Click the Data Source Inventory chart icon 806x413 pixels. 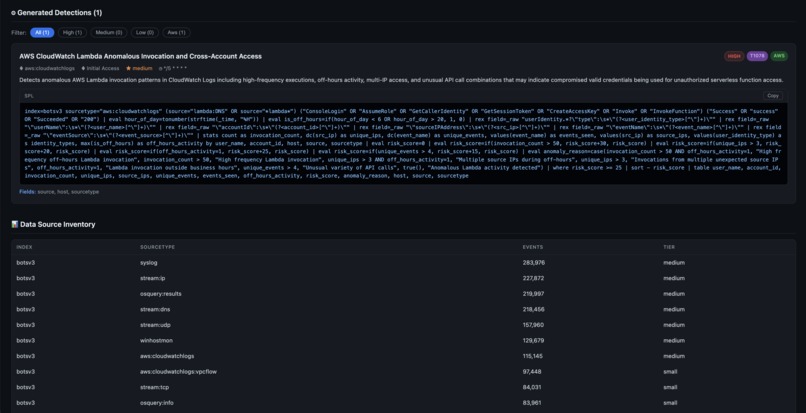[x=15, y=224]
